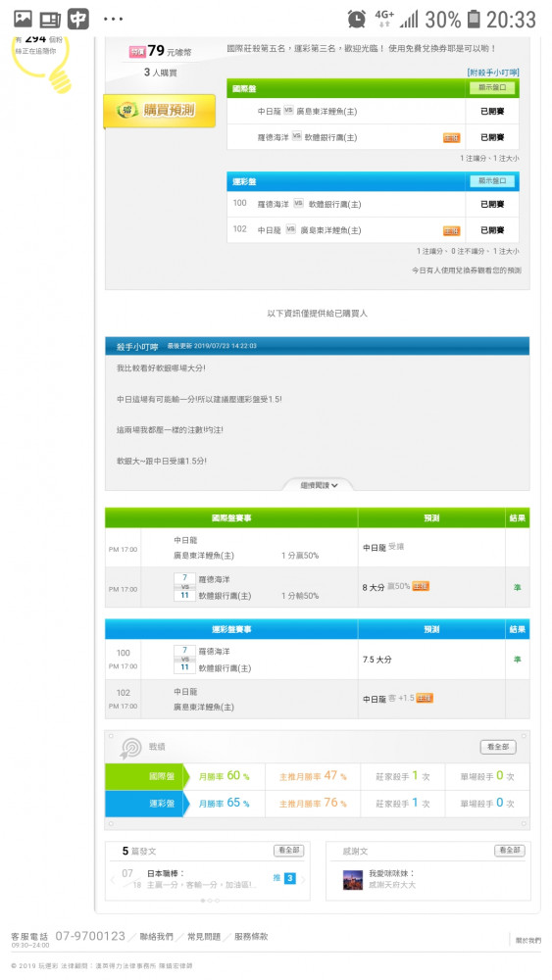Viewport: 552px width, 980px height.
Task: Click the 主推 badge next to 8 大分
Action: tap(421, 586)
